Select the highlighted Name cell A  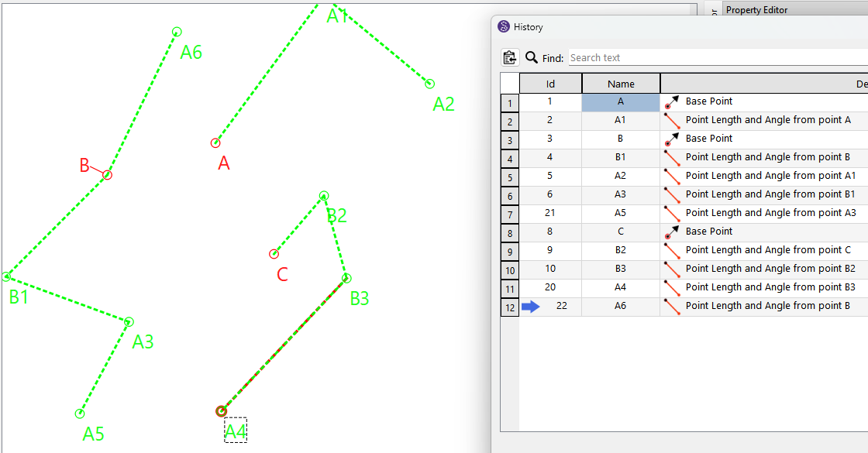621,101
